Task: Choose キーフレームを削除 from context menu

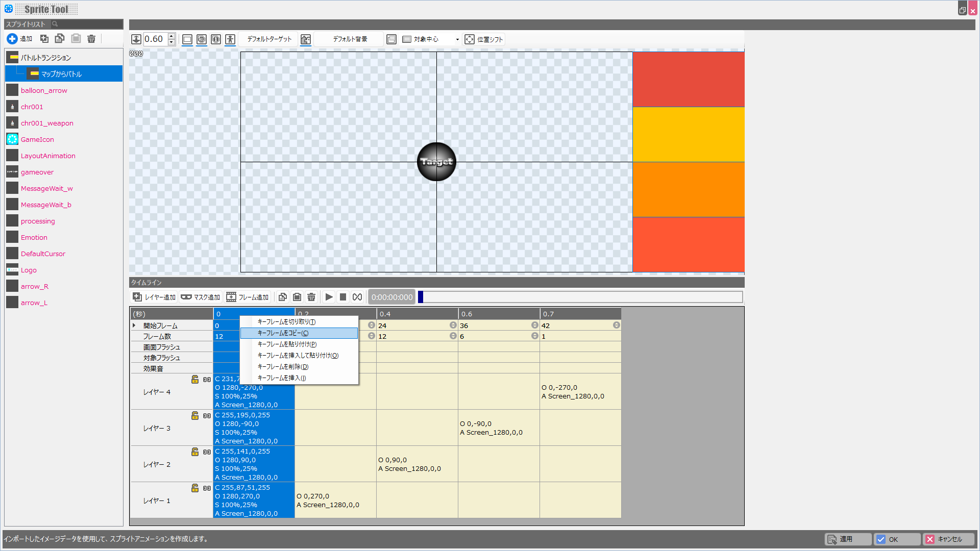Action: [x=283, y=367]
